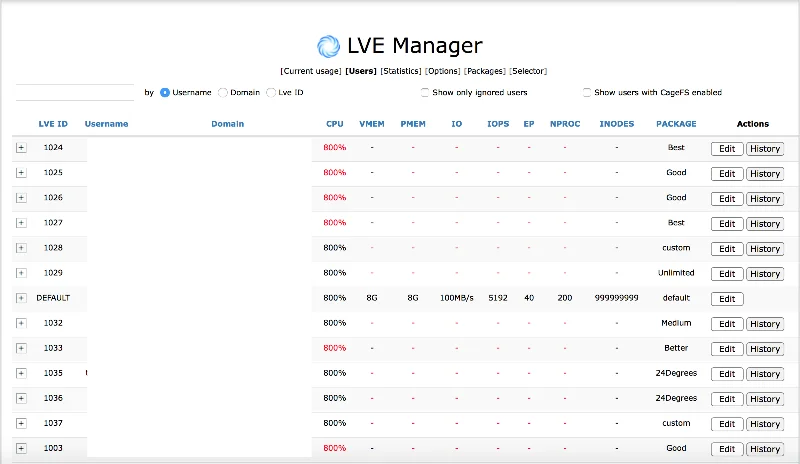This screenshot has height=464, width=800.
Task: Click the user search input field
Action: pos(75,92)
